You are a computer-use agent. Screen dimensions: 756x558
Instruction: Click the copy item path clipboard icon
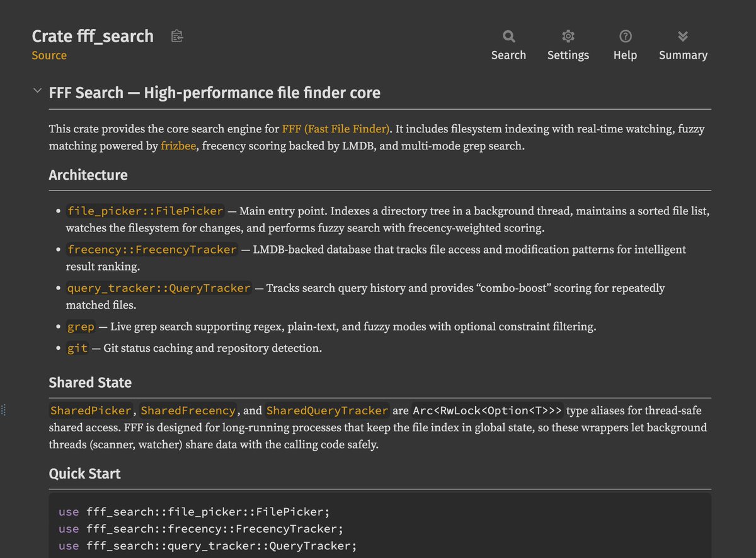point(177,37)
